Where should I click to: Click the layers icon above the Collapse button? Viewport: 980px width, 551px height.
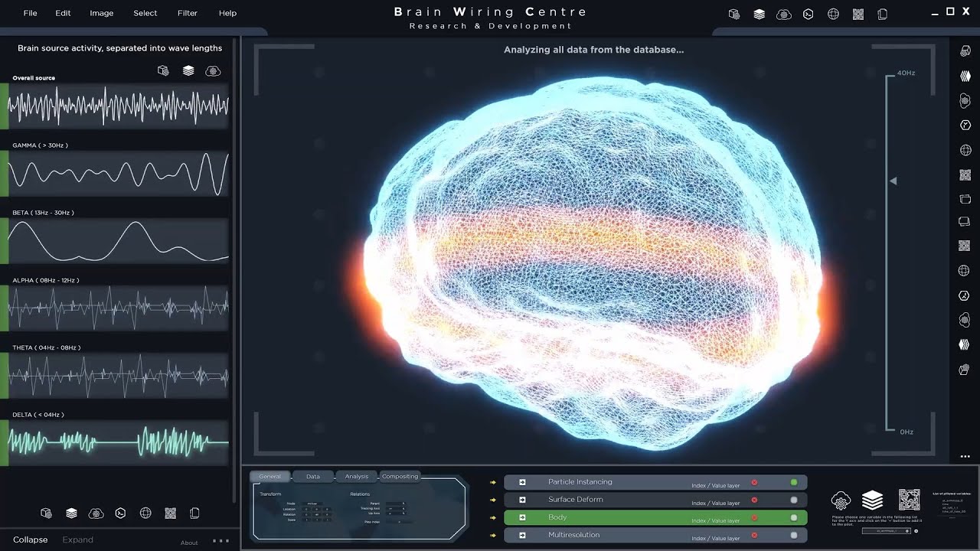[x=71, y=513]
